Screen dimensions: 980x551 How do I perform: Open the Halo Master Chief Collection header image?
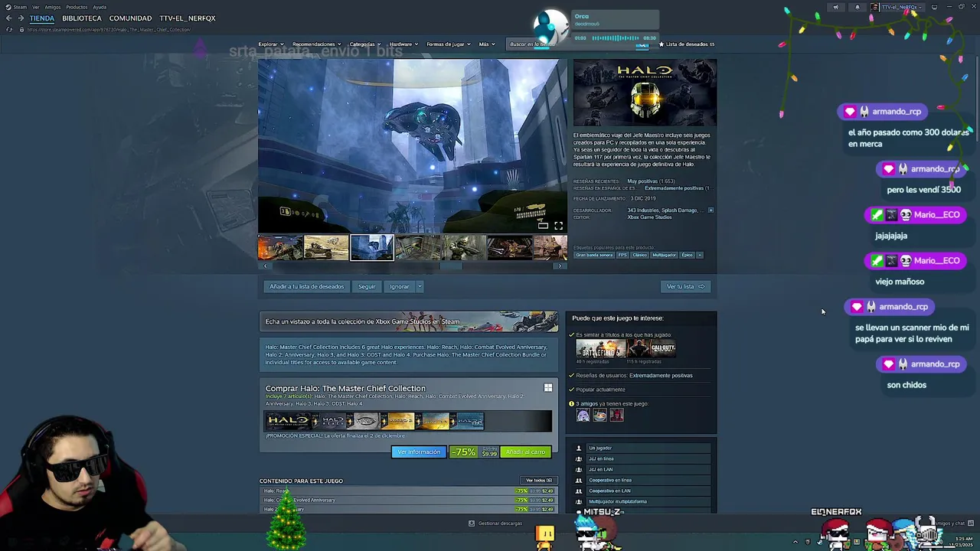[645, 93]
